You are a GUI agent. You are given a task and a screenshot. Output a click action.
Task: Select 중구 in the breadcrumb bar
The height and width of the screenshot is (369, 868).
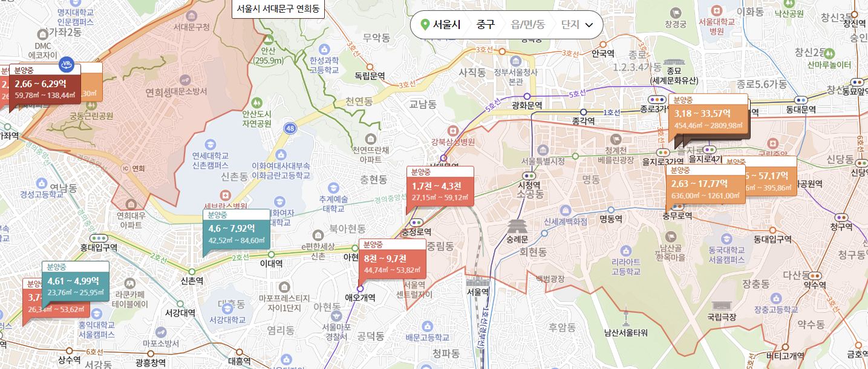tap(485, 25)
